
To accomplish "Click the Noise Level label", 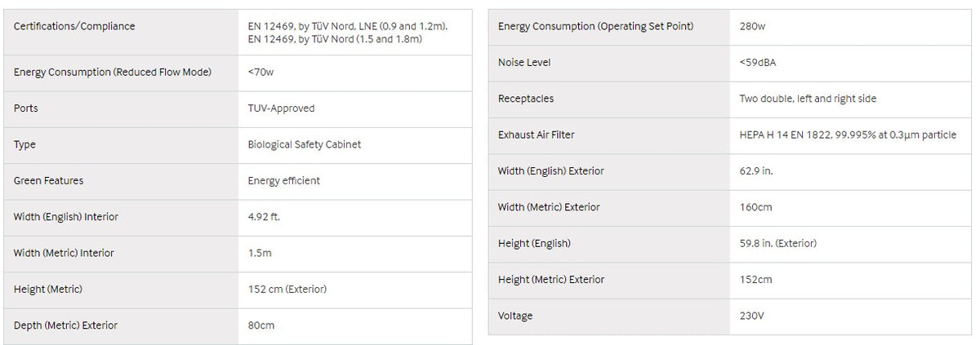I will [x=524, y=63].
